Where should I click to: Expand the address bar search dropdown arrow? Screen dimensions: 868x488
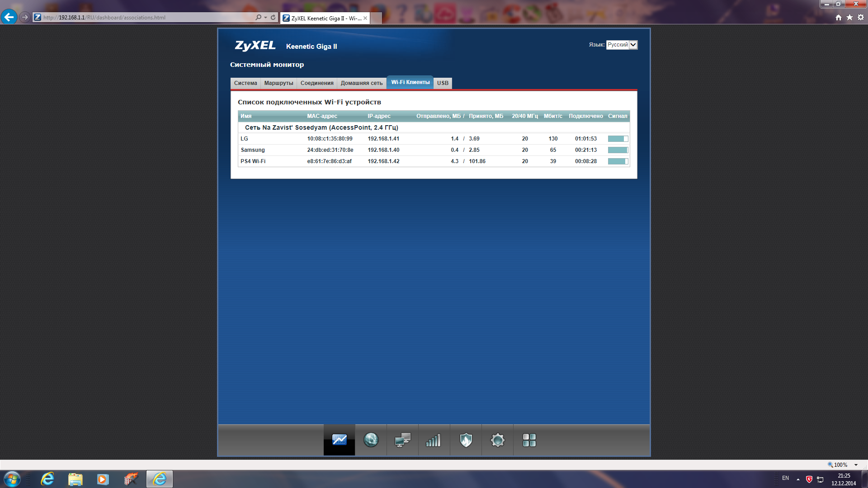click(265, 17)
